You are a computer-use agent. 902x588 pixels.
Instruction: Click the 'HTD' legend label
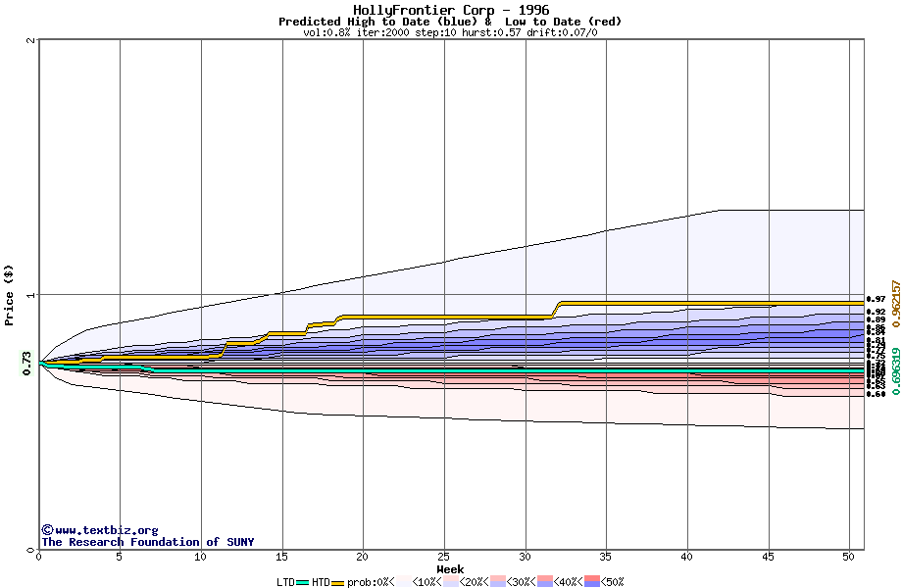coord(321,582)
